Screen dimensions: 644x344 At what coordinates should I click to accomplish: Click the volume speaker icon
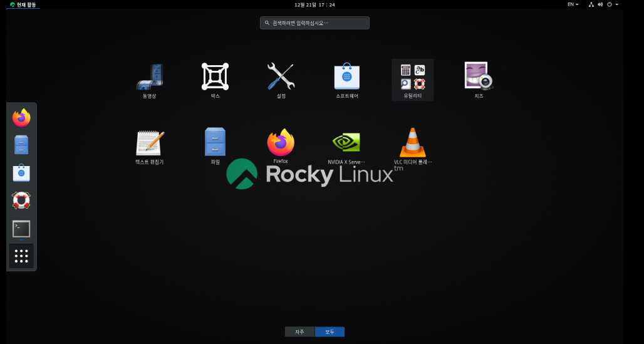coord(600,4)
